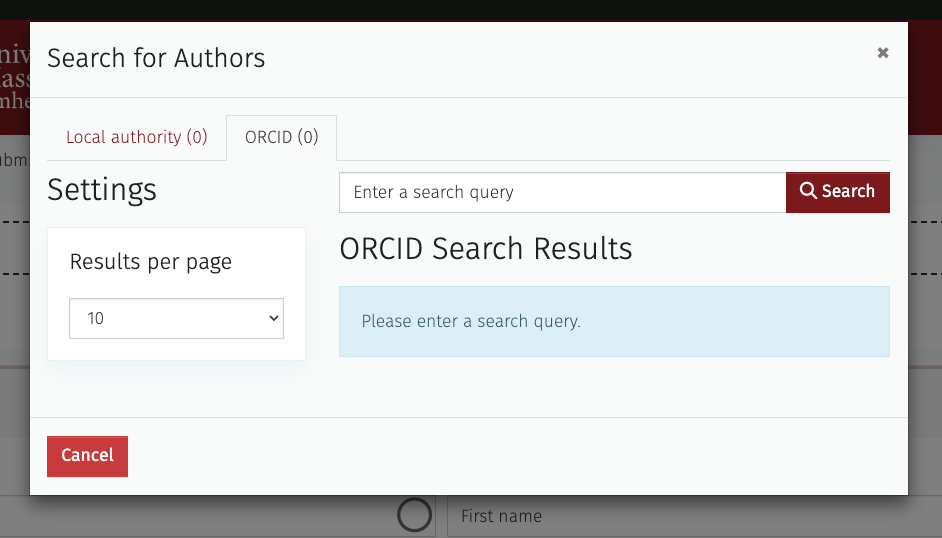Click the Settings heading

tap(102, 190)
